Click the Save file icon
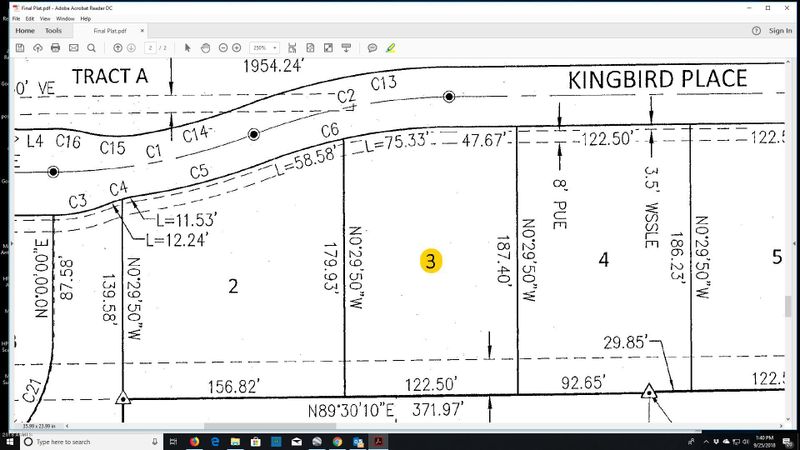The height and width of the screenshot is (450, 800). click(20, 48)
